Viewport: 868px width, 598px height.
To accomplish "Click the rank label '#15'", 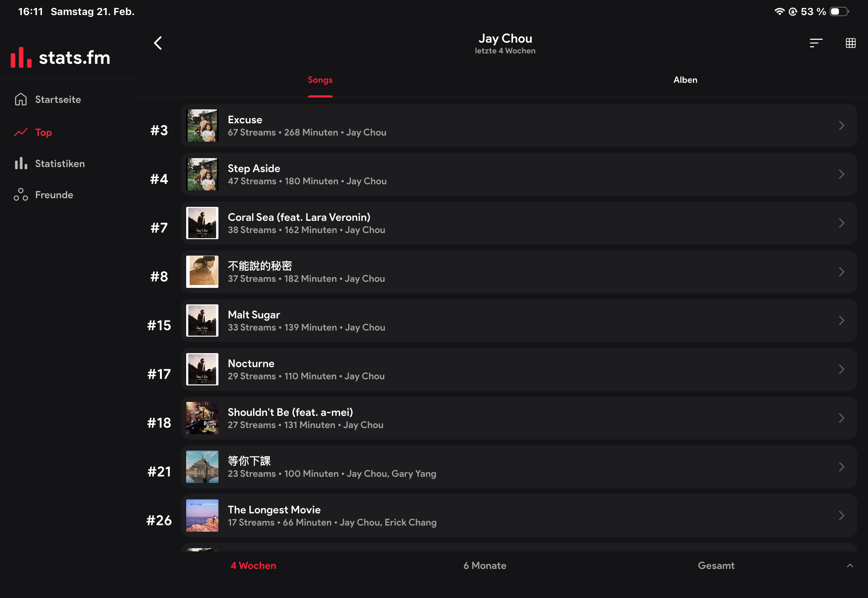I will coord(159,325).
